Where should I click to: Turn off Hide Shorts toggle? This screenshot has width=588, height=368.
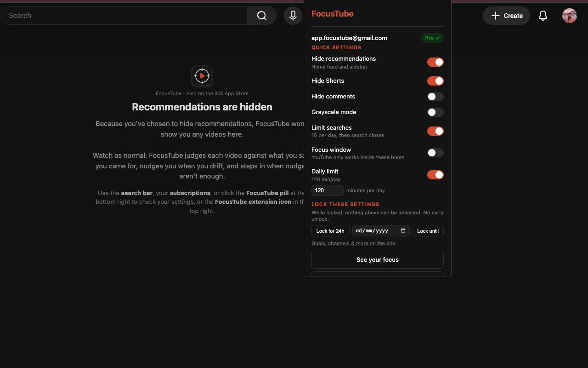435,81
